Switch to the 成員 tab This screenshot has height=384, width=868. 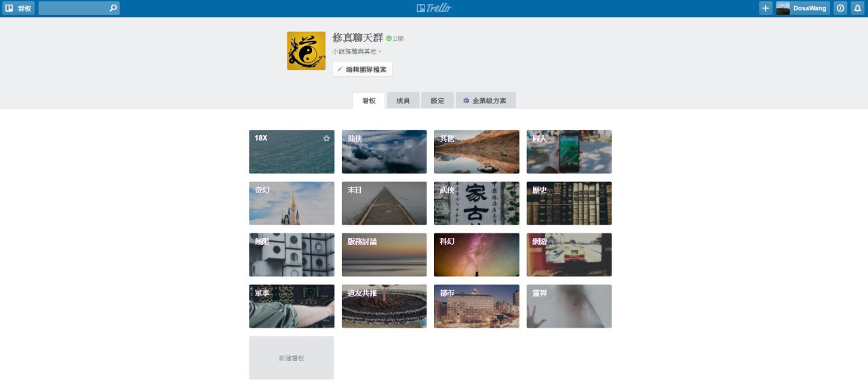point(403,100)
